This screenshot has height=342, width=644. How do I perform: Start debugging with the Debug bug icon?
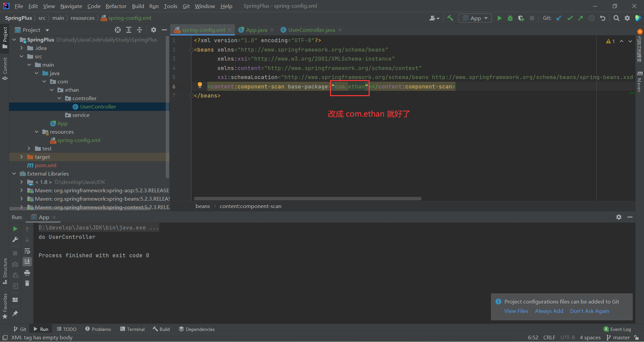point(510,18)
